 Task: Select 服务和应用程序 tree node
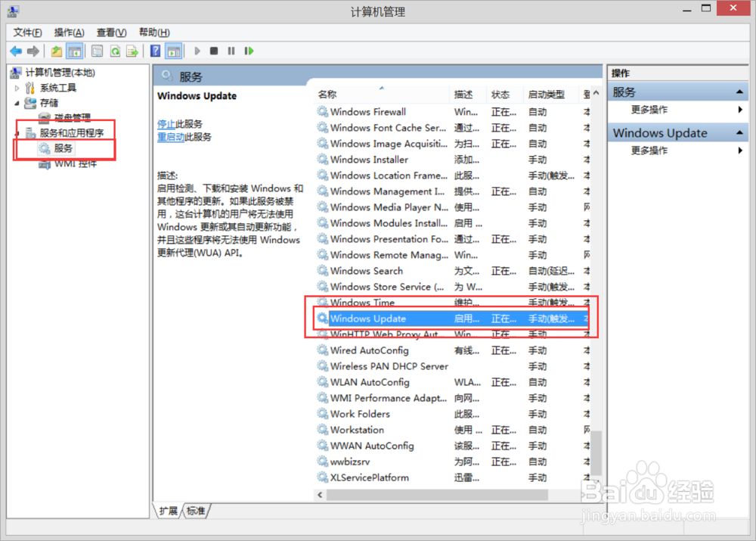(71, 132)
